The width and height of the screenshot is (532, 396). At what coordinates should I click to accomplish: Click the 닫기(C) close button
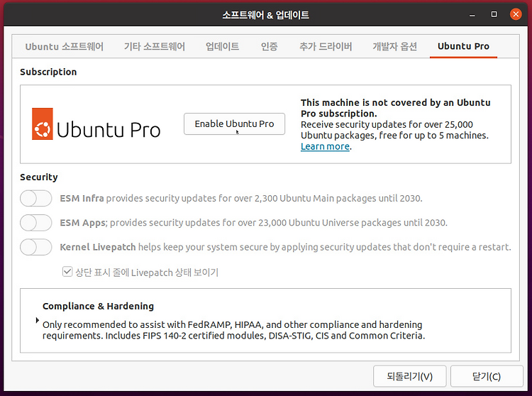tap(487, 376)
